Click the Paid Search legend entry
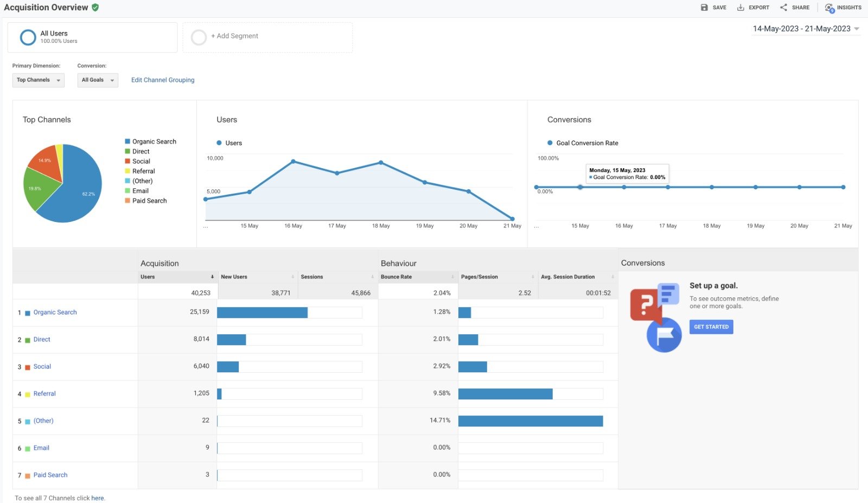Image resolution: width=868 pixels, height=503 pixels. (x=146, y=201)
